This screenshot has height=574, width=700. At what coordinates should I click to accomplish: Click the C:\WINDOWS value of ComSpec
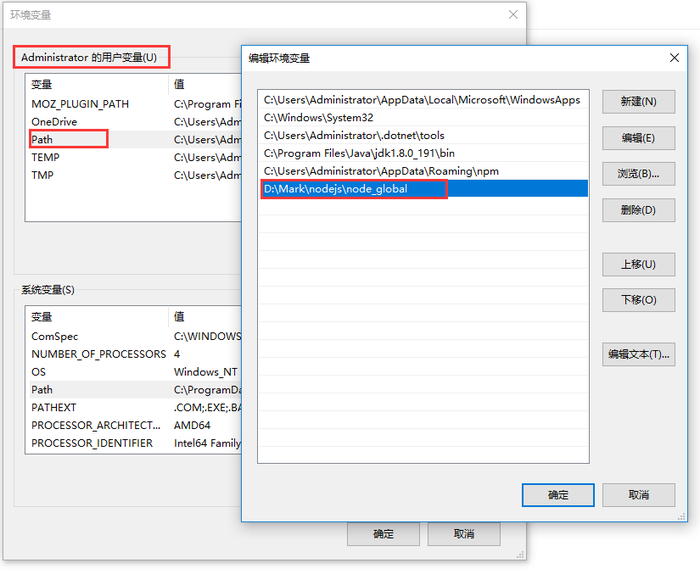tap(208, 337)
